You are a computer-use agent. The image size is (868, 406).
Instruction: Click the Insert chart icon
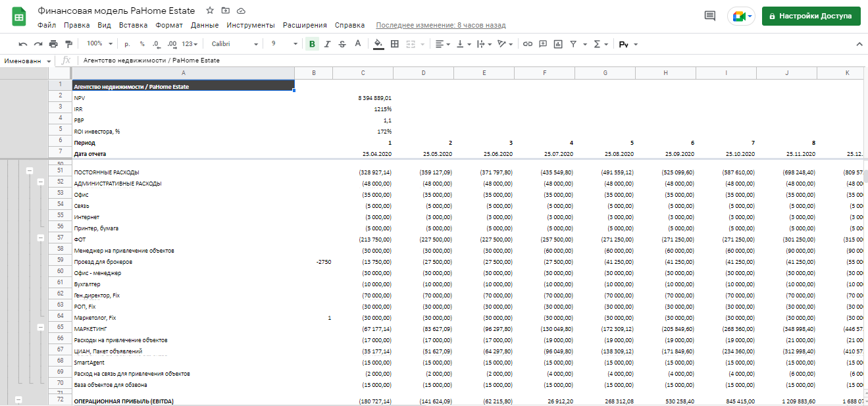pyautogui.click(x=558, y=44)
